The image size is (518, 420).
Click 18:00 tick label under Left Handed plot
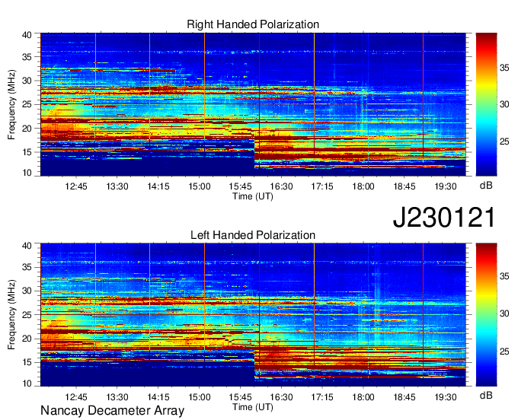click(363, 396)
